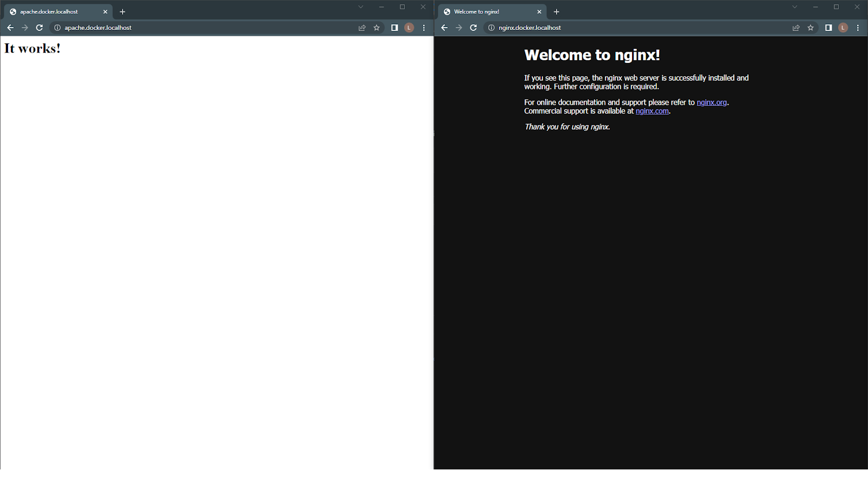Open Chrome menu in nginx window

coord(858,28)
